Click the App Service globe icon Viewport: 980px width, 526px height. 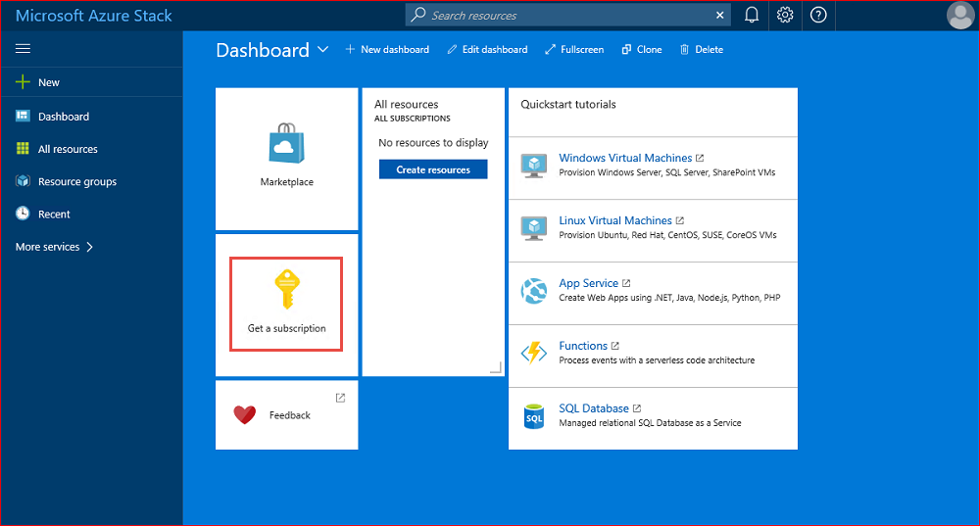click(534, 291)
